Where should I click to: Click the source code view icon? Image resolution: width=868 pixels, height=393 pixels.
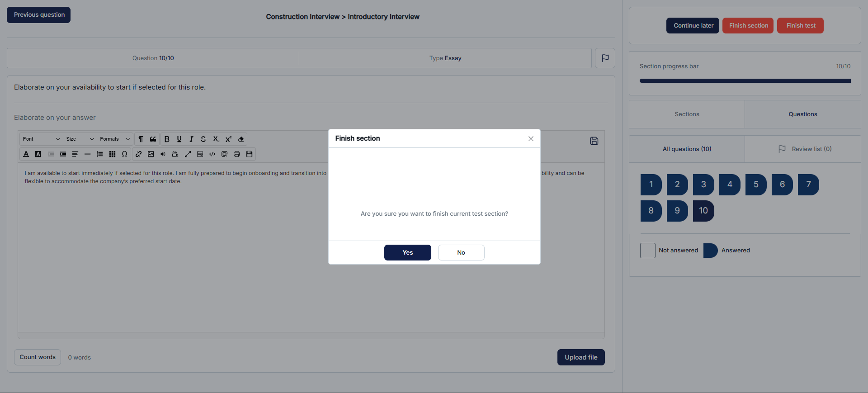click(x=212, y=154)
